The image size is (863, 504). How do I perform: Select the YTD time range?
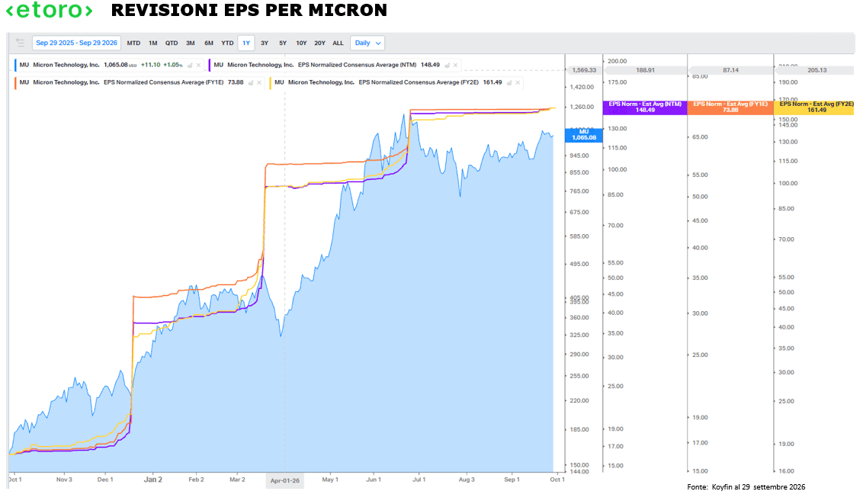click(227, 43)
